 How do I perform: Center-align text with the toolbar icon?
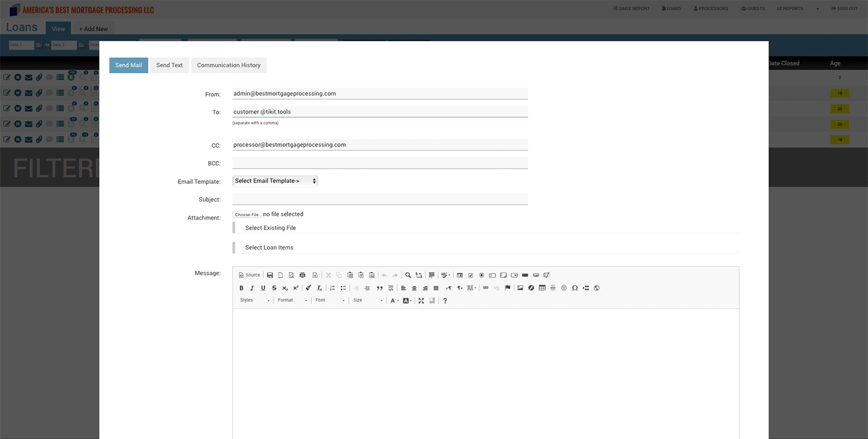tap(415, 288)
